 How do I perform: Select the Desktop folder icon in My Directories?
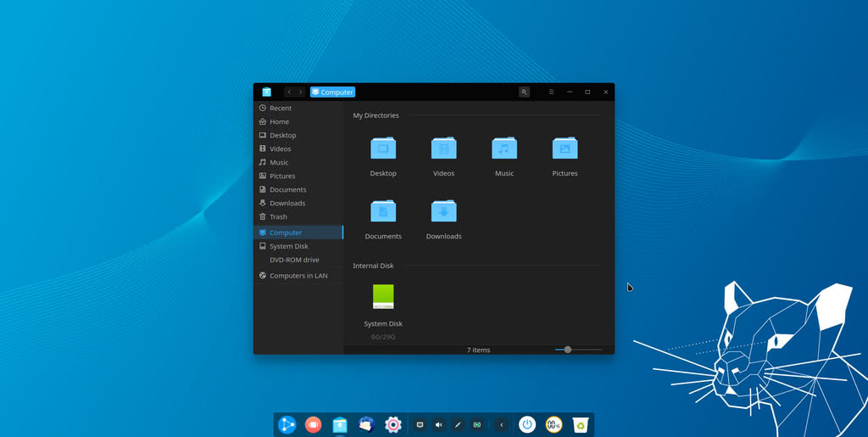(383, 148)
